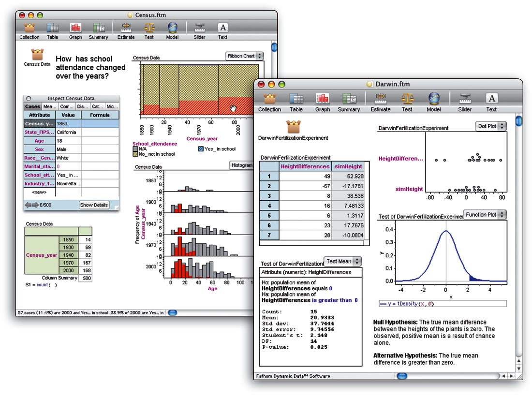Click the Text tool in Darwin toolbar
Viewport: 532px width, 399px height.
(491, 99)
